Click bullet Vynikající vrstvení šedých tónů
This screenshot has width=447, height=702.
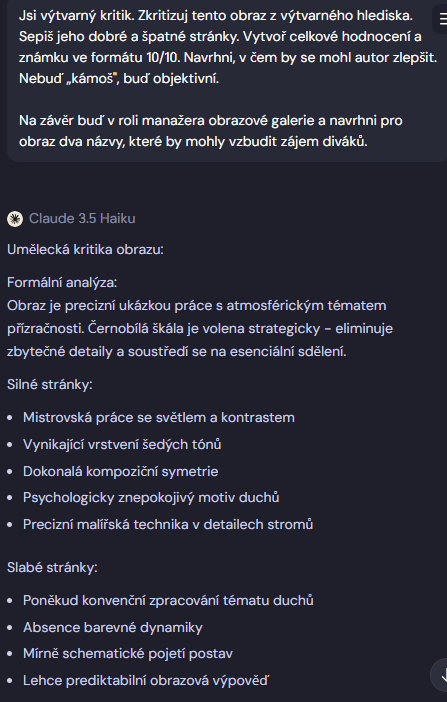(122, 444)
